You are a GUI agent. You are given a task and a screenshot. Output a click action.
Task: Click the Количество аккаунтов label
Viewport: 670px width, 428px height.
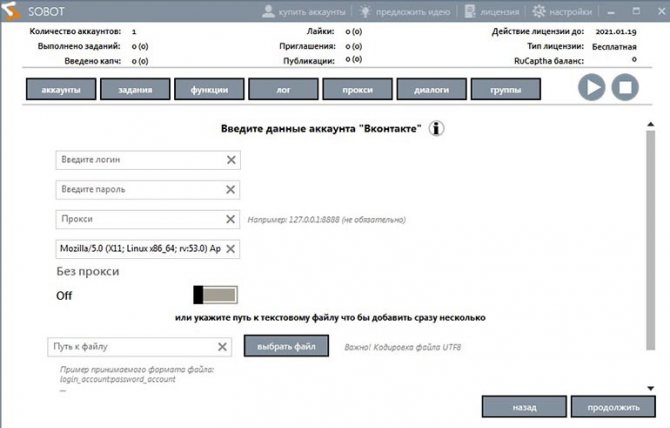75,31
